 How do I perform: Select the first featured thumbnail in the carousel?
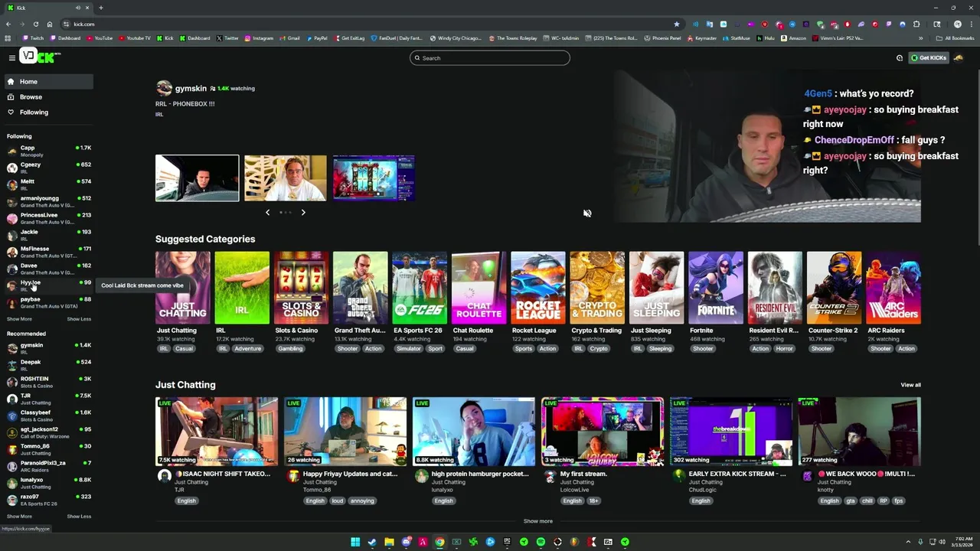coord(197,178)
